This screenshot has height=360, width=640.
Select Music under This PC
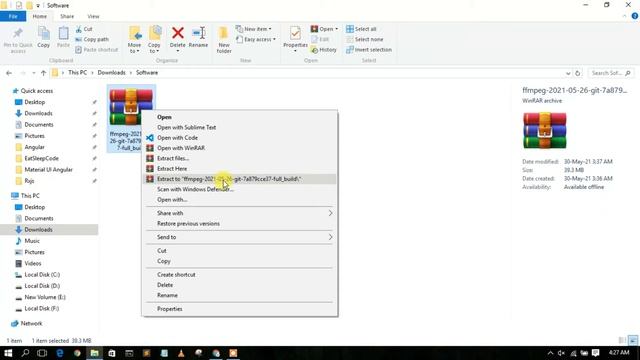coord(32,241)
